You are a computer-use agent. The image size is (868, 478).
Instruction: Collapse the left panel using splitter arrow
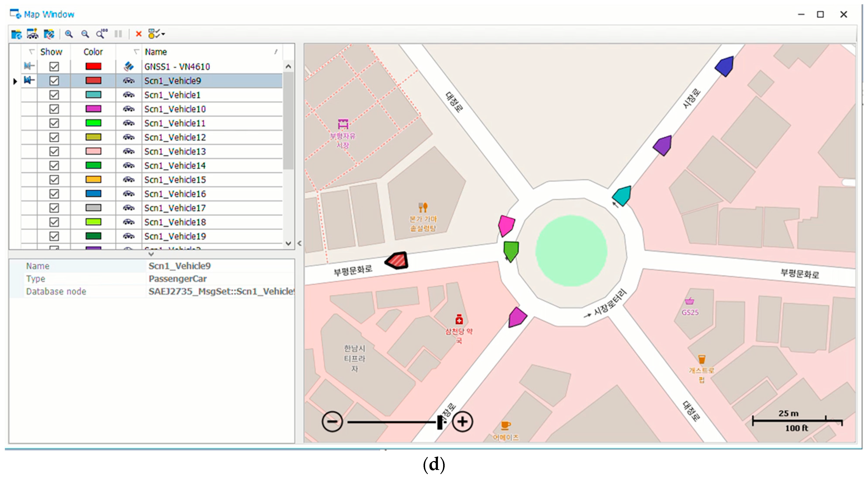point(299,243)
